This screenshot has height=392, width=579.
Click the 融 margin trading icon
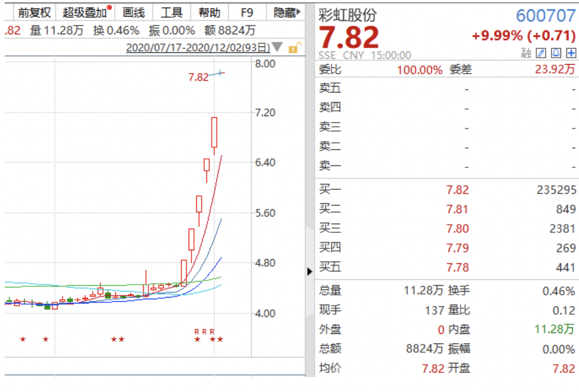pyautogui.click(x=526, y=54)
